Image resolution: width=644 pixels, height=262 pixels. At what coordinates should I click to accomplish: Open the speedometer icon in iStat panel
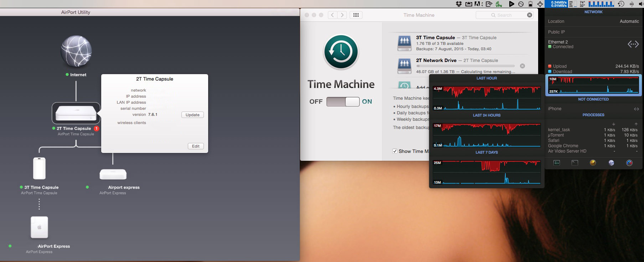coord(629,163)
